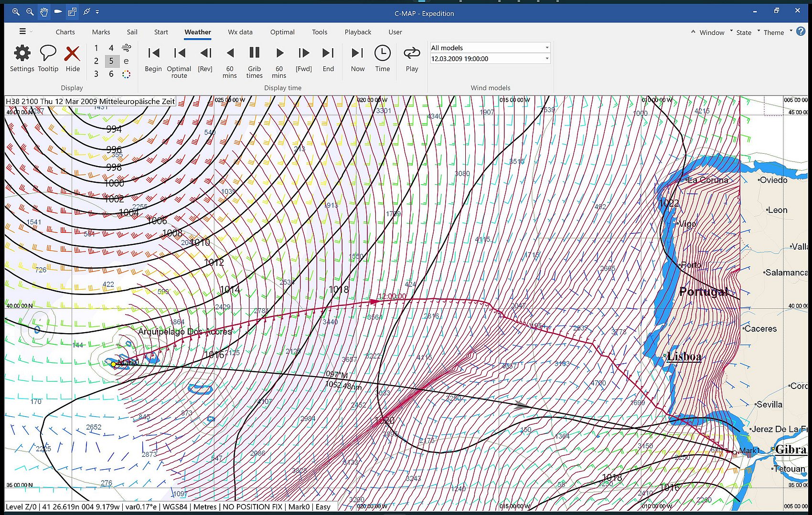Click the Lisboa label on chart
Screen dimensions: 812x515
(x=684, y=357)
